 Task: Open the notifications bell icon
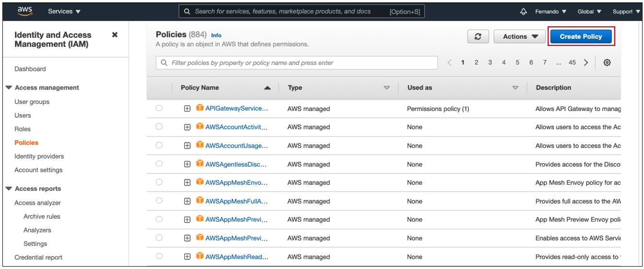[524, 11]
